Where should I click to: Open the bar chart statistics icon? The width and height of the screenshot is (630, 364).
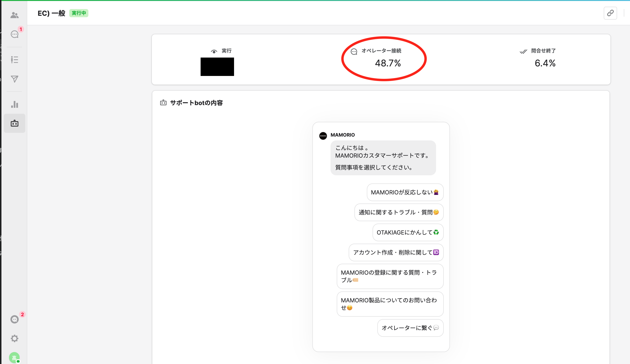[15, 104]
